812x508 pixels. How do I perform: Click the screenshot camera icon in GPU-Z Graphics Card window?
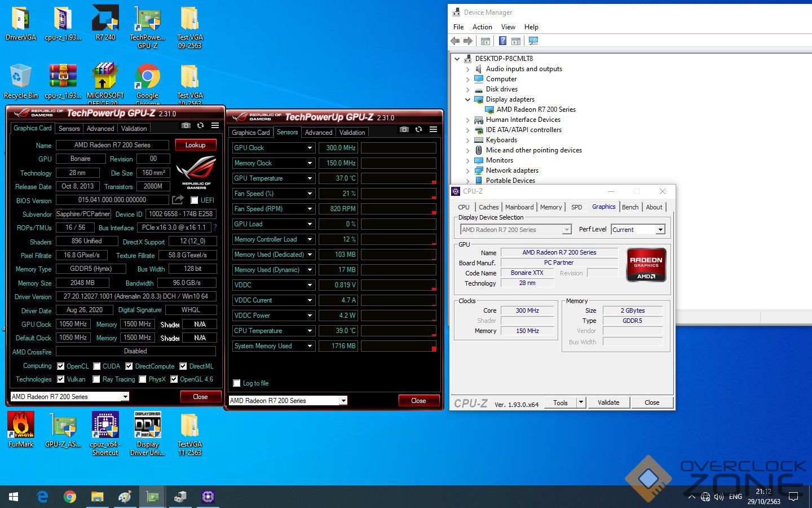(186, 125)
